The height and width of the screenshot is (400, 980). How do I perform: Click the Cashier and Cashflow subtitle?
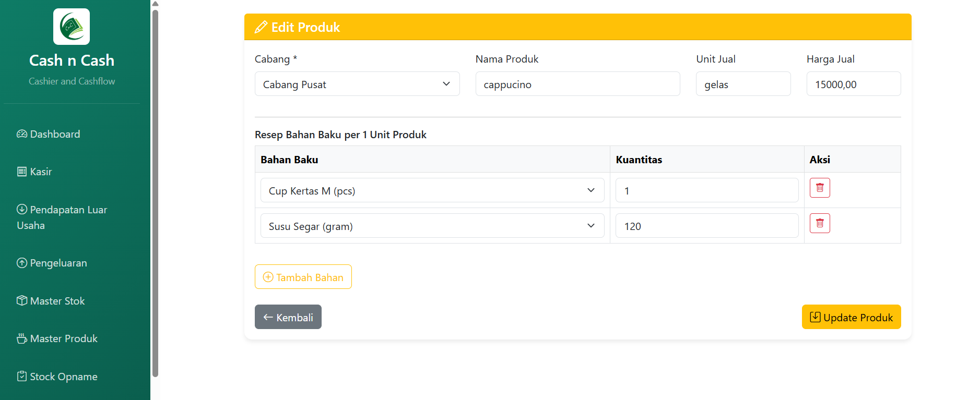[x=72, y=81]
